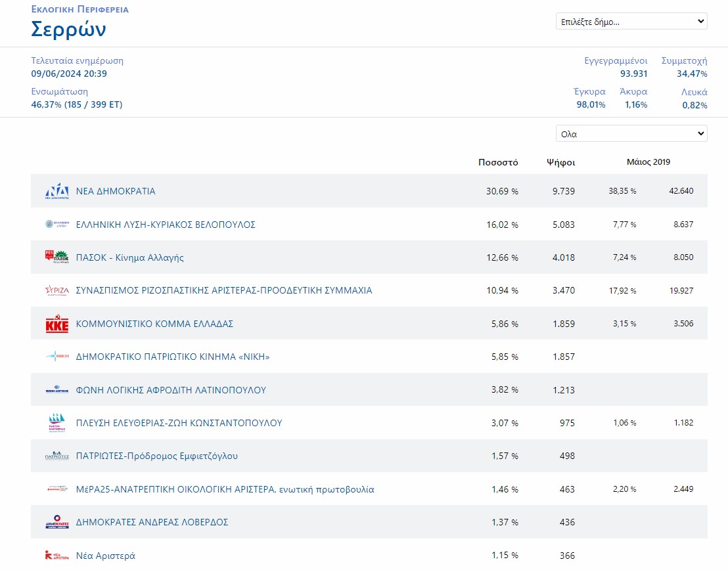Click the Νέα Αριστερά party logo
The image size is (728, 570).
57,556
